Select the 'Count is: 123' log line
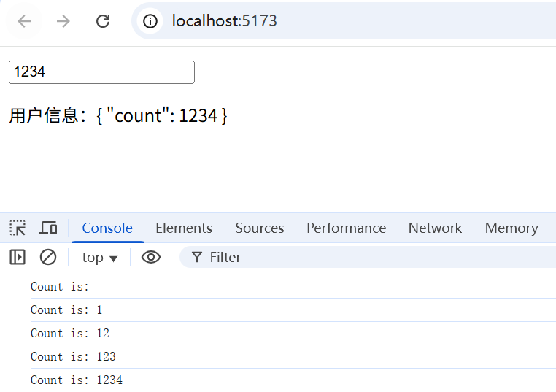Image resolution: width=556 pixels, height=392 pixels. click(x=293, y=356)
